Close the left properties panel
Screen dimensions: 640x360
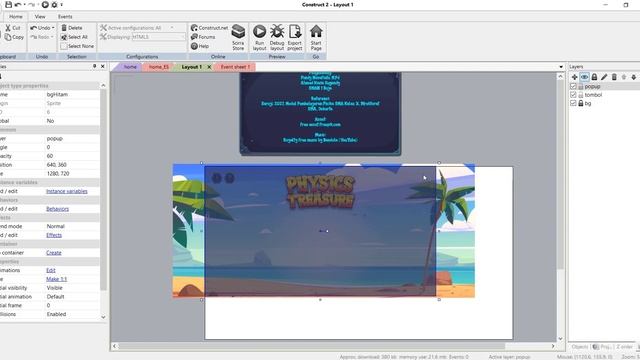pos(102,66)
